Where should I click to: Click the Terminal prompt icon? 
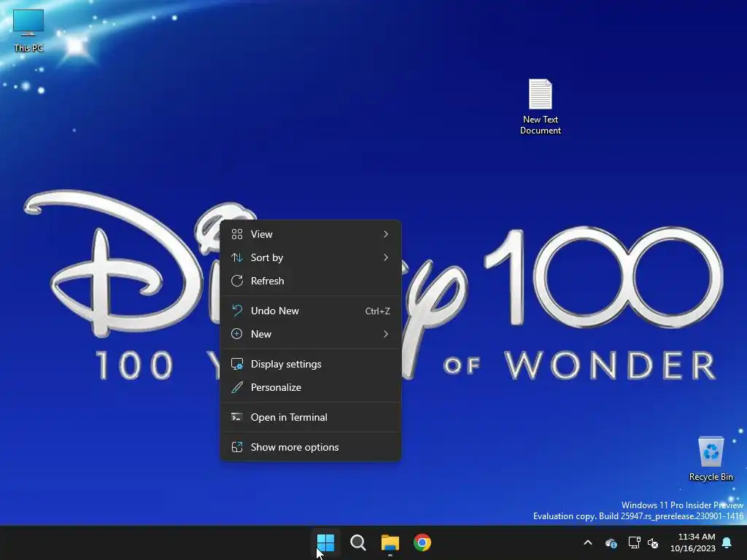(237, 418)
